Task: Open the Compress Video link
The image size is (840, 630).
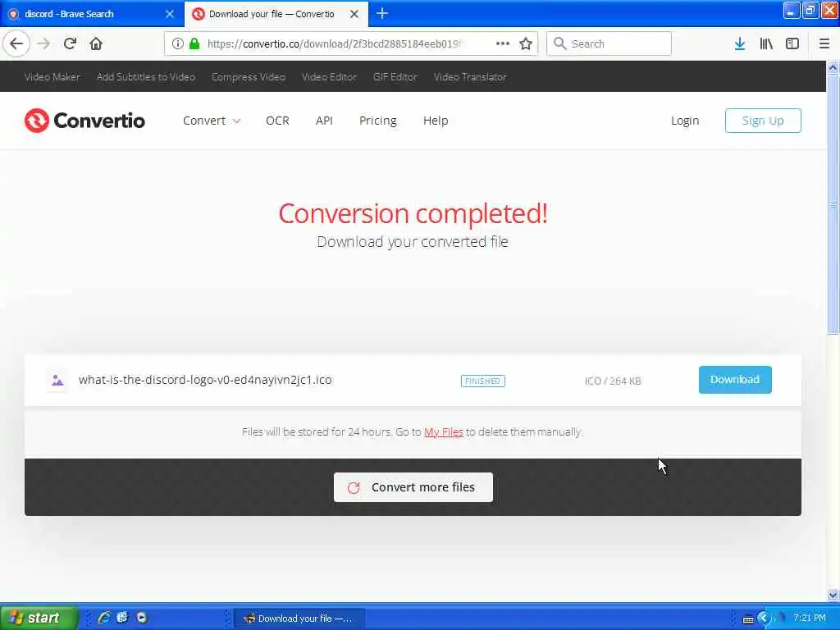Action: point(248,76)
